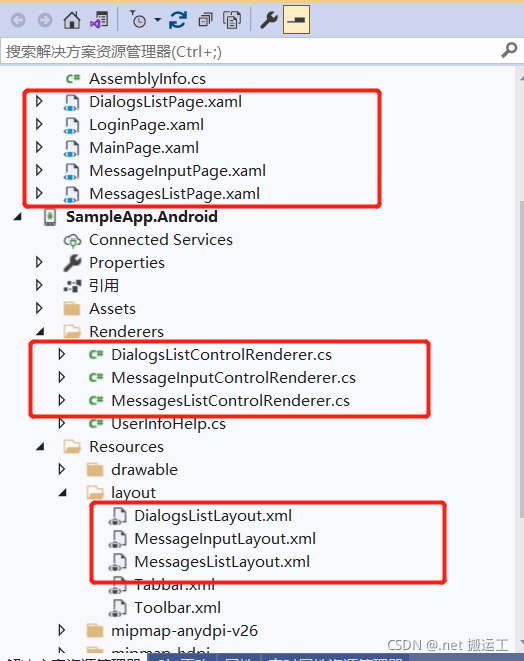
Task: Click the Collapse All icon
Action: coord(205,20)
